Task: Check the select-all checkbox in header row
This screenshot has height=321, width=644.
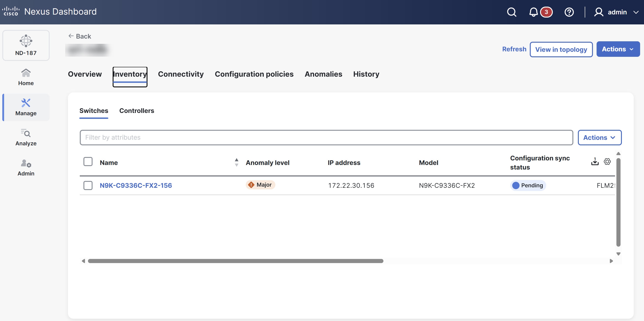Action: tap(88, 162)
